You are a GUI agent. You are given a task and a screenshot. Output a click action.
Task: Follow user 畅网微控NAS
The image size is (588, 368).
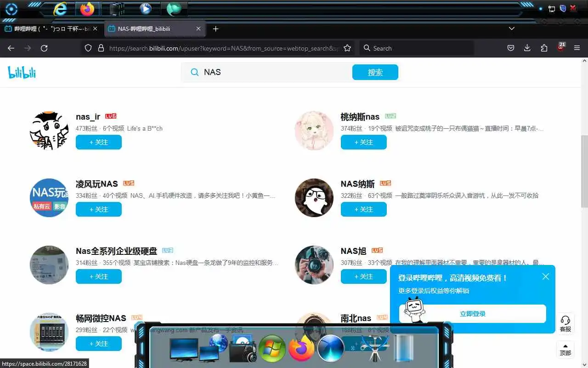(x=99, y=344)
